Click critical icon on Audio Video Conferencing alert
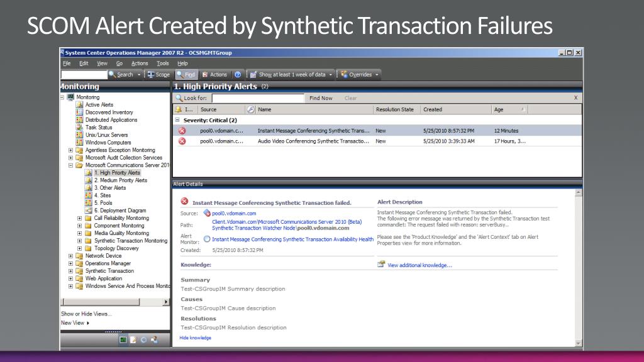 coord(182,141)
